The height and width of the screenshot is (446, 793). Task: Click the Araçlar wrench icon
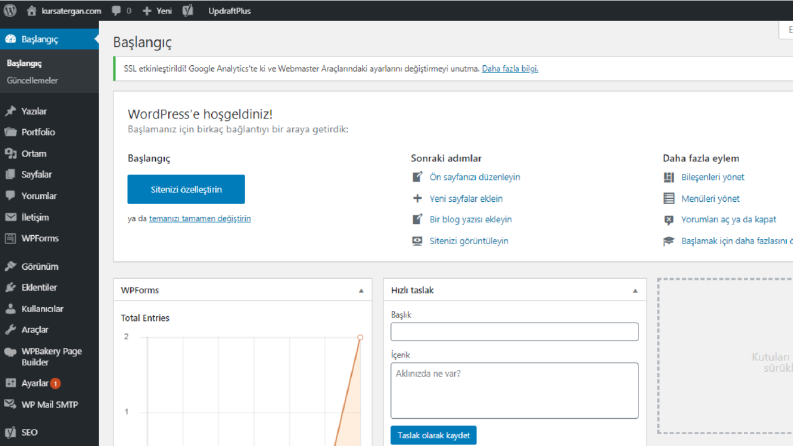pyautogui.click(x=11, y=330)
